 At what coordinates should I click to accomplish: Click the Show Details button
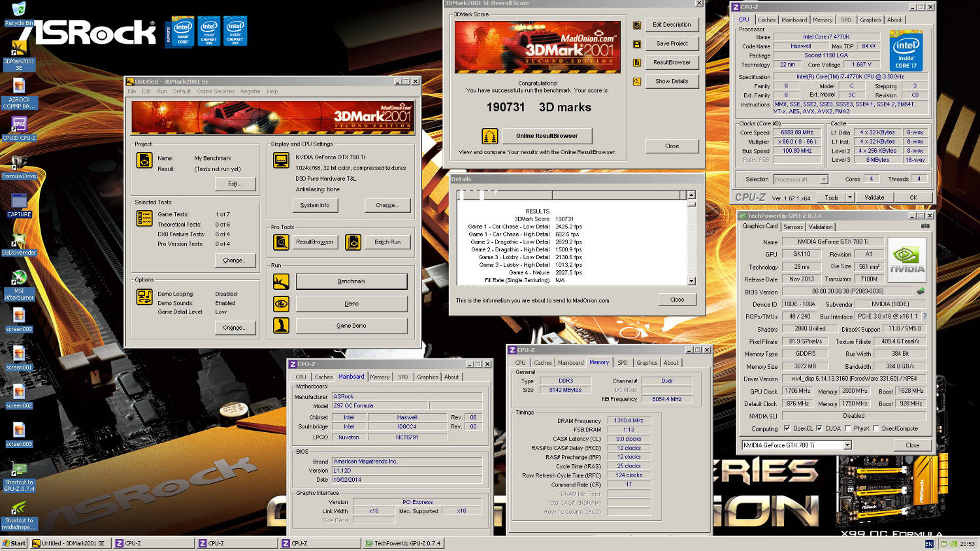(x=672, y=82)
